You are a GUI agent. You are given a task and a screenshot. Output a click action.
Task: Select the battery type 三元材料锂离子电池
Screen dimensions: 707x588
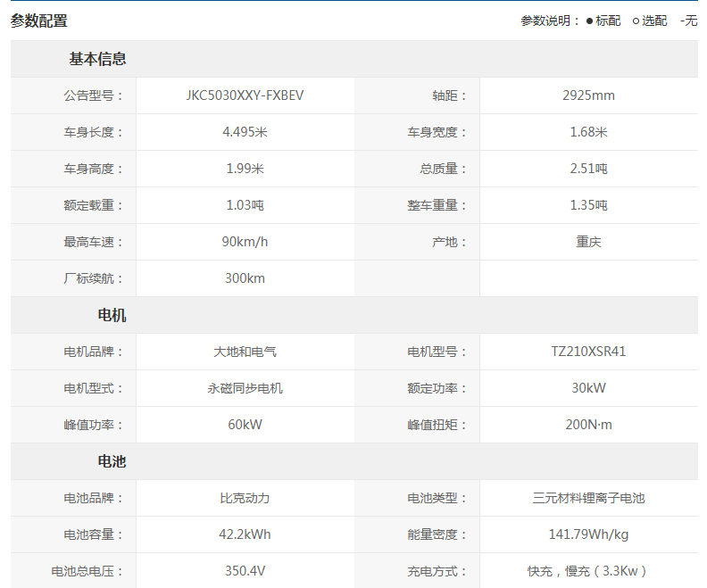coord(588,498)
